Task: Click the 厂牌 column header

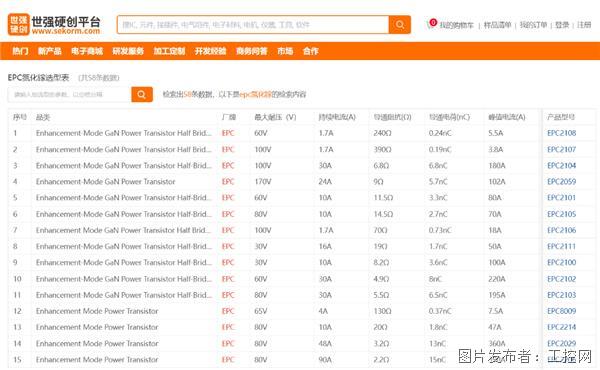Action: (x=228, y=117)
